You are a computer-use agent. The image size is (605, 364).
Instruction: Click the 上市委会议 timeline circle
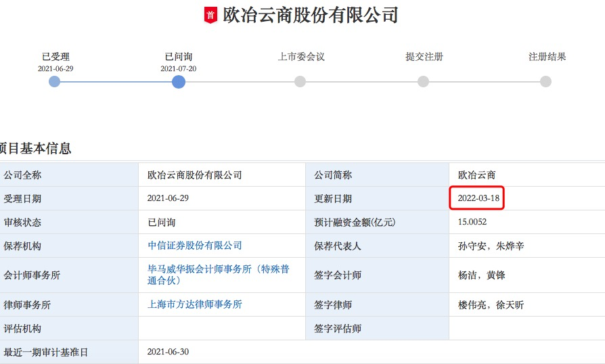(x=300, y=82)
